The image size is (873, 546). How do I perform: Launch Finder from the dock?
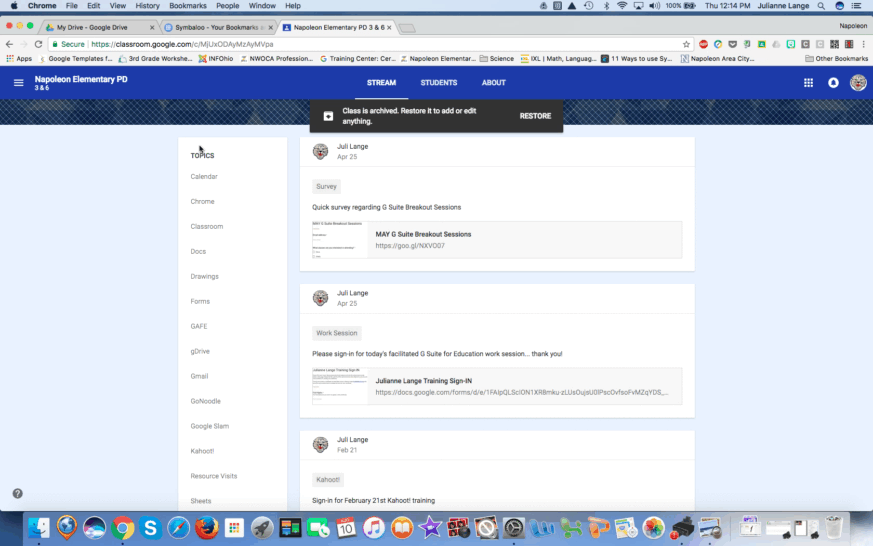(39, 528)
